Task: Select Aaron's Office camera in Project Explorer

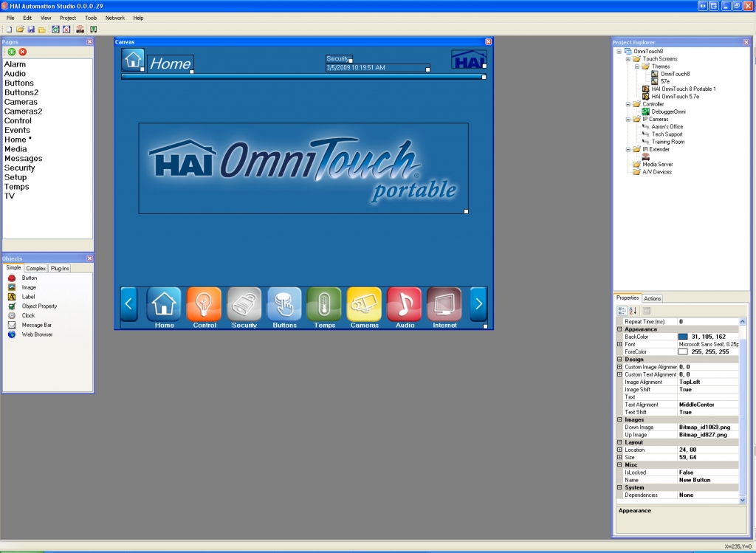Action: [667, 127]
